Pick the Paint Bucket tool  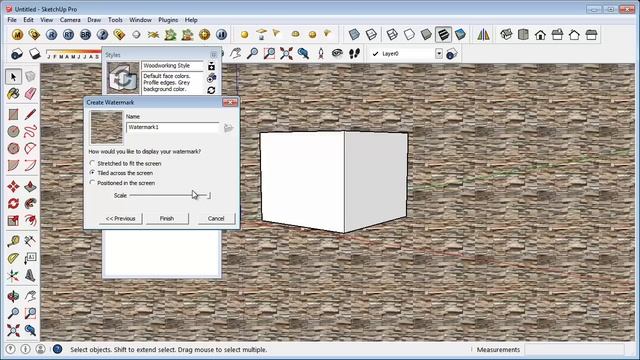click(x=13, y=93)
